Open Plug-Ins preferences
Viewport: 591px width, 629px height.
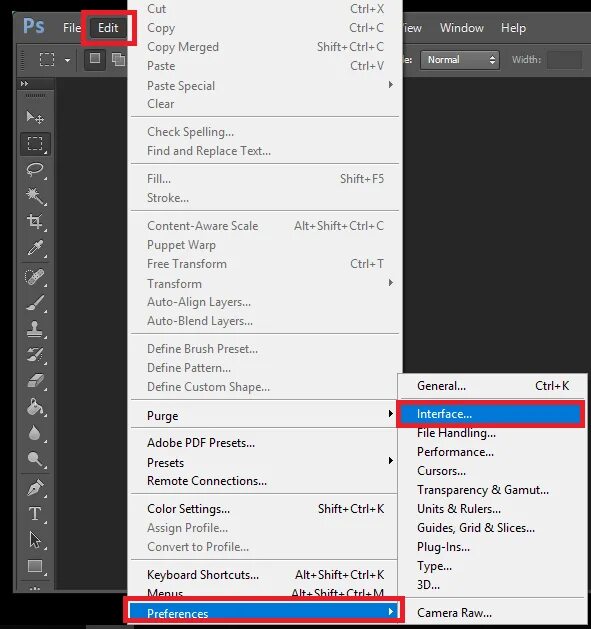[492, 546]
